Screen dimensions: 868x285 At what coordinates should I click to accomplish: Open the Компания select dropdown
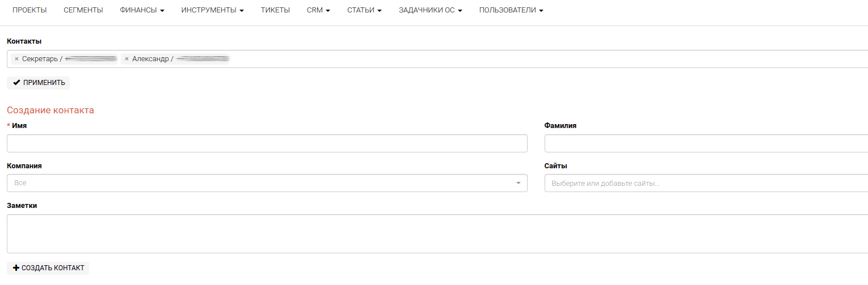pyautogui.click(x=261, y=183)
